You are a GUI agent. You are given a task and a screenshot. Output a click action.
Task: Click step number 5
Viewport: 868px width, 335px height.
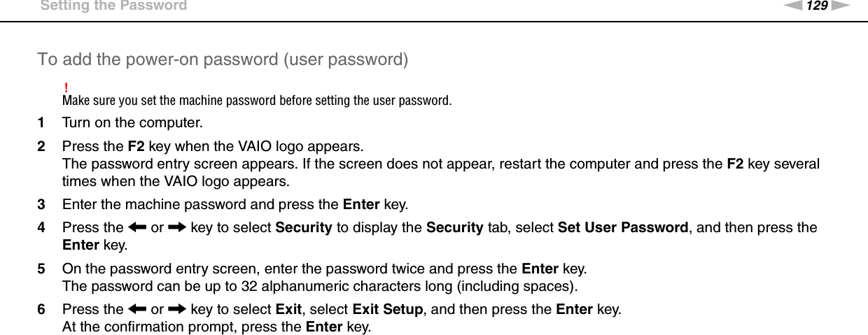click(x=42, y=269)
